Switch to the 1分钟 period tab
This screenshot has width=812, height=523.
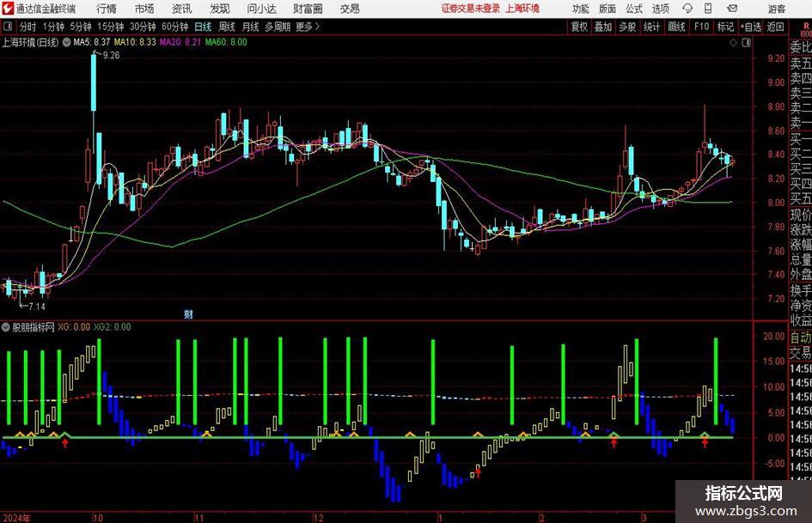(x=53, y=27)
